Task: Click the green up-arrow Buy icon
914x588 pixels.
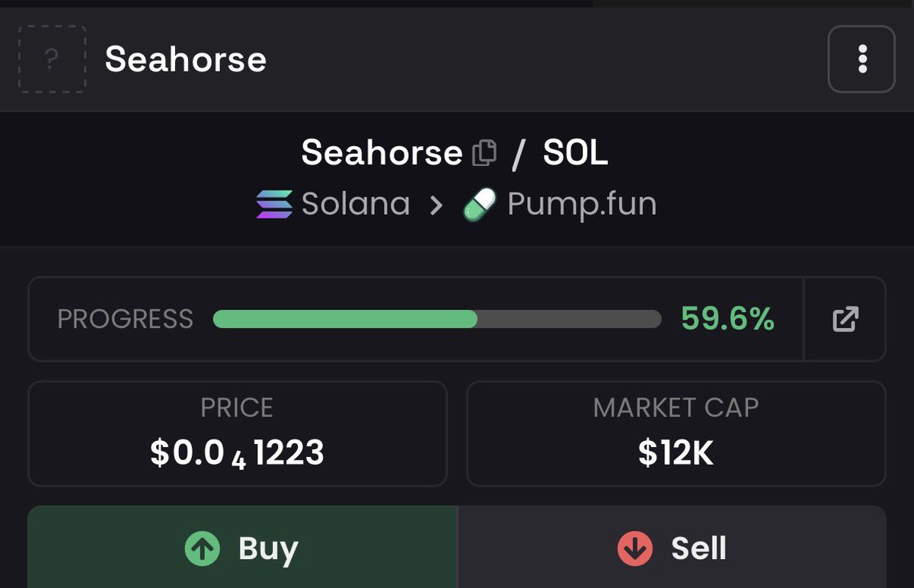Action: (203, 548)
